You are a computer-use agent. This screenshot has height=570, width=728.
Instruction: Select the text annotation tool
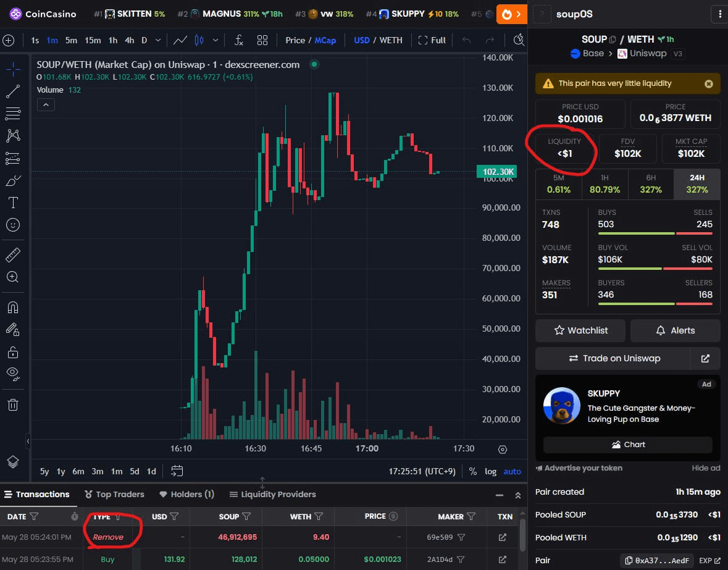click(x=13, y=203)
